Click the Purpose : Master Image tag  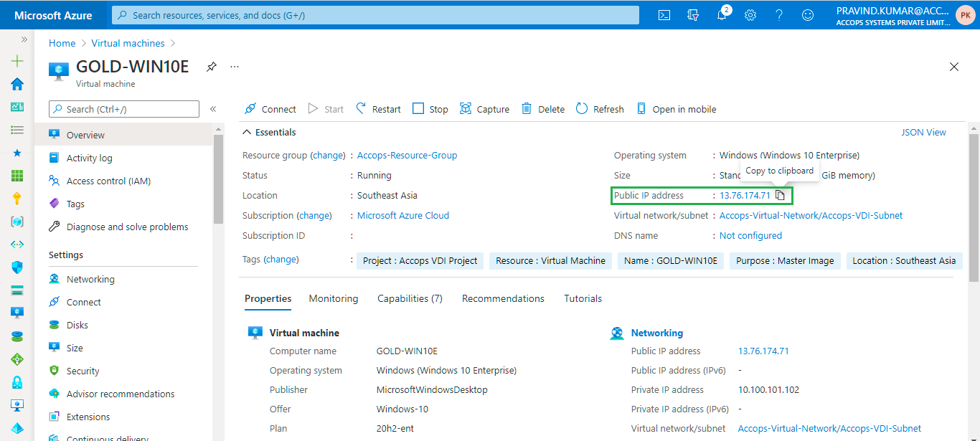click(x=785, y=260)
